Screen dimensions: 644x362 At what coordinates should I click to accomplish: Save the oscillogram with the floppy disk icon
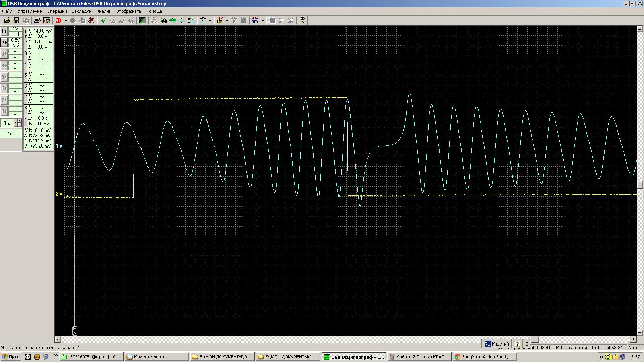tap(17, 20)
